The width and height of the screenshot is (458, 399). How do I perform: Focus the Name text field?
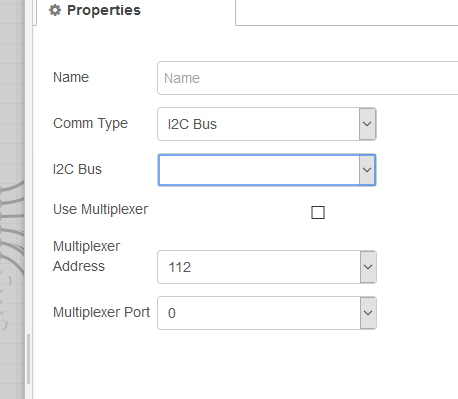tap(307, 78)
